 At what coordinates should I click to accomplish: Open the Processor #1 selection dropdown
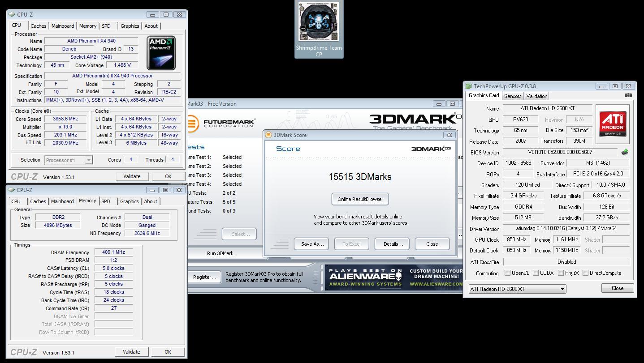coord(69,160)
